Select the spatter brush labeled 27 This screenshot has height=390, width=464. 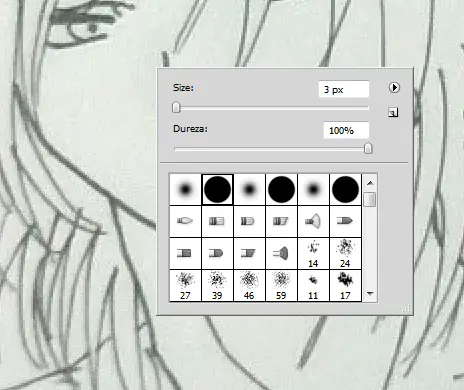click(x=185, y=286)
